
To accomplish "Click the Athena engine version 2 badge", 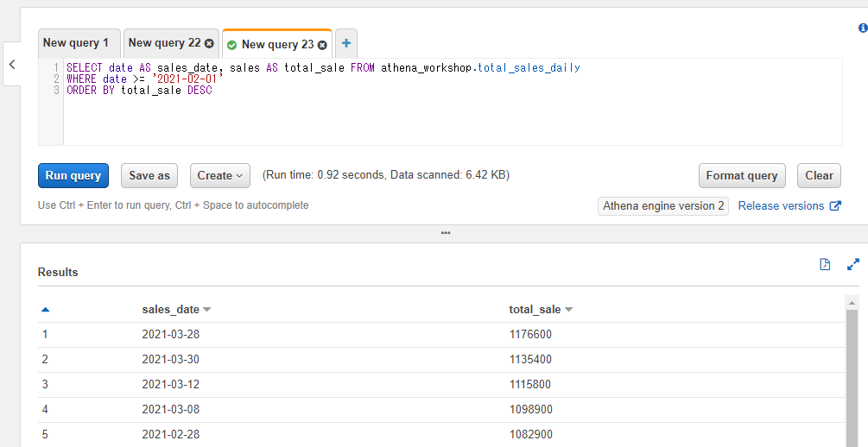I will point(663,205).
